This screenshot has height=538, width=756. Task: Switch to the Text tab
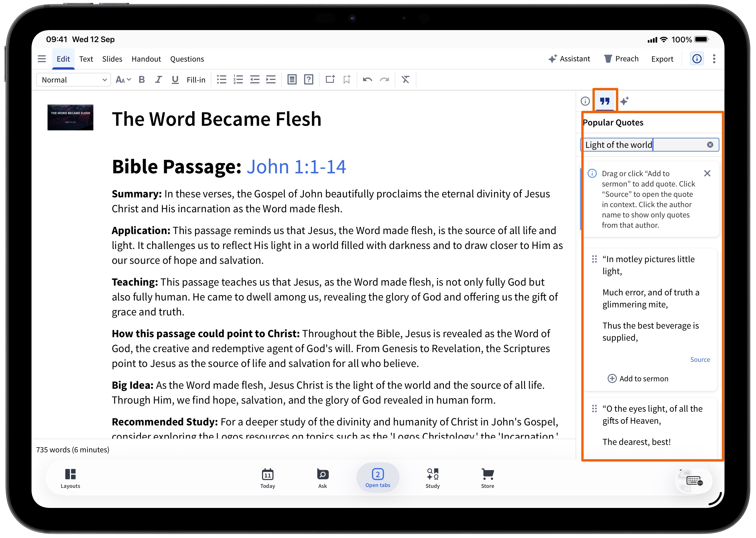pyautogui.click(x=86, y=59)
